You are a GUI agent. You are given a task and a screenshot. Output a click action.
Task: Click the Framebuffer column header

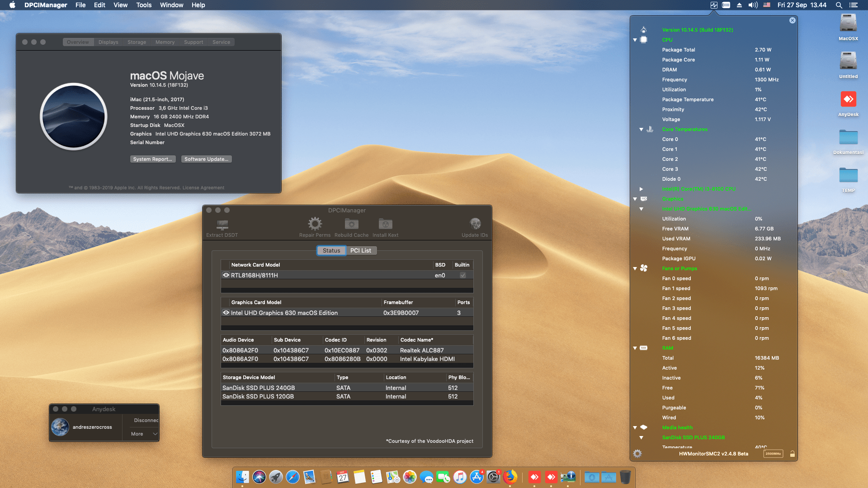[418, 302]
